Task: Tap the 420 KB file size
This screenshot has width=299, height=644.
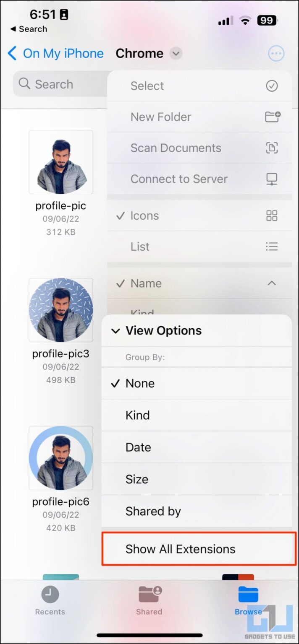Action: [61, 528]
